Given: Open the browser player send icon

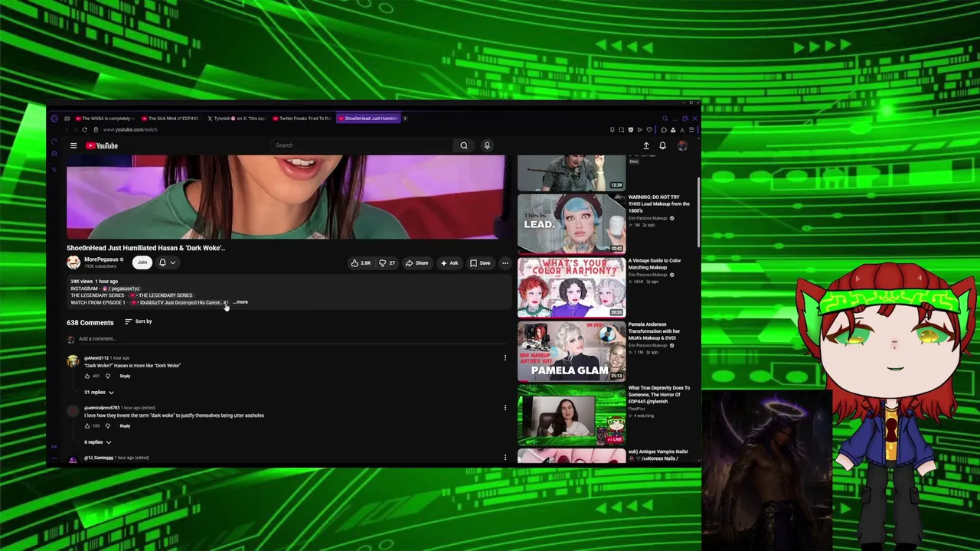Looking at the screenshot, I should click(639, 129).
